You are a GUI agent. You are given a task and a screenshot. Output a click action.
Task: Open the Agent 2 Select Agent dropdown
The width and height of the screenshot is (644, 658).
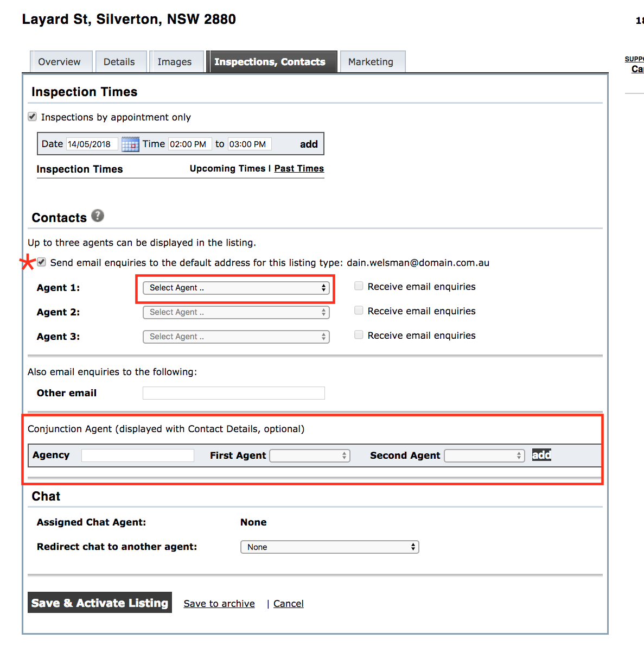(x=236, y=312)
